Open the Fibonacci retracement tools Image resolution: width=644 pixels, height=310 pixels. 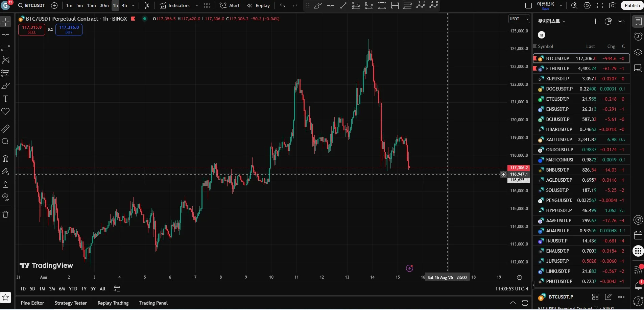(6, 47)
